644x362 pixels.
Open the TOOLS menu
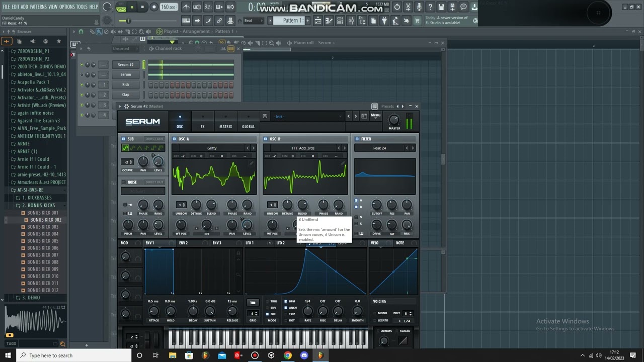click(x=82, y=7)
